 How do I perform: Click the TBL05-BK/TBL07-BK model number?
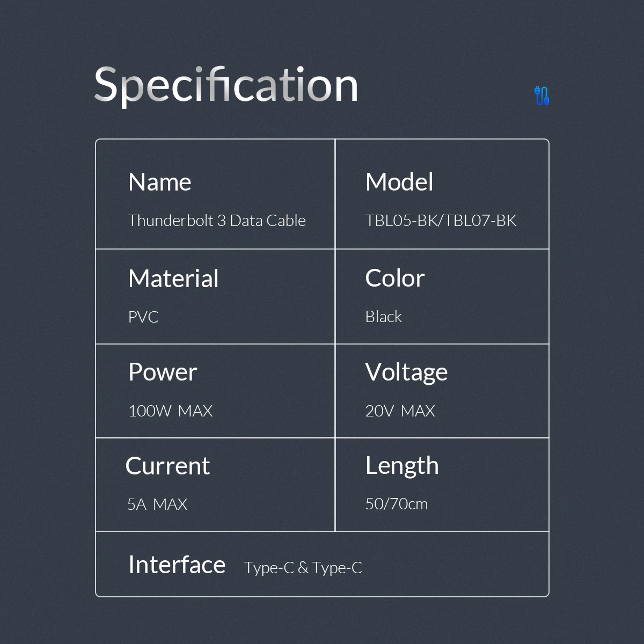[441, 221]
